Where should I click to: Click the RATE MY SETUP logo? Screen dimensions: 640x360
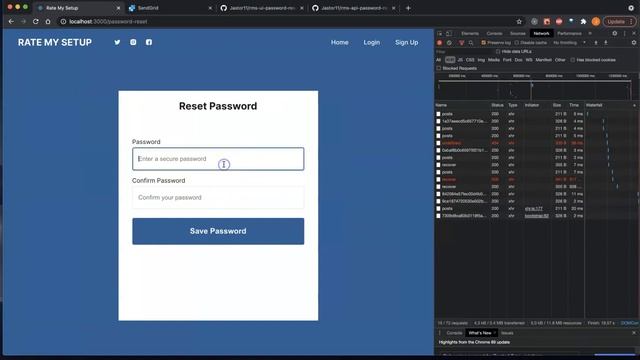(55, 42)
